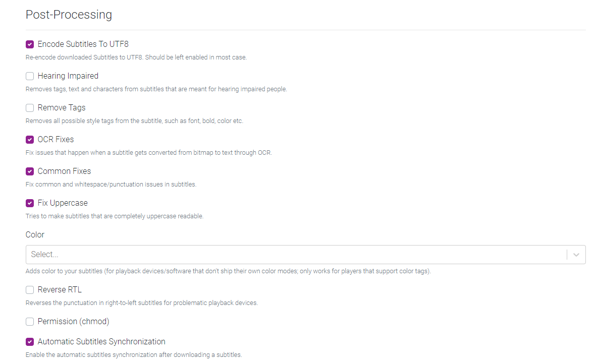
Task: Disable Automatic Subtitles Synchronization
Action: pyautogui.click(x=29, y=341)
